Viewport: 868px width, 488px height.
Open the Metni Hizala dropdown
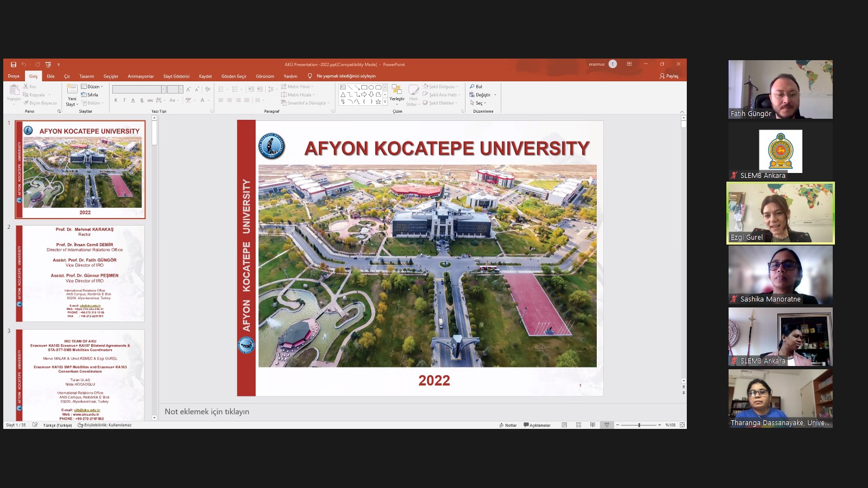298,95
